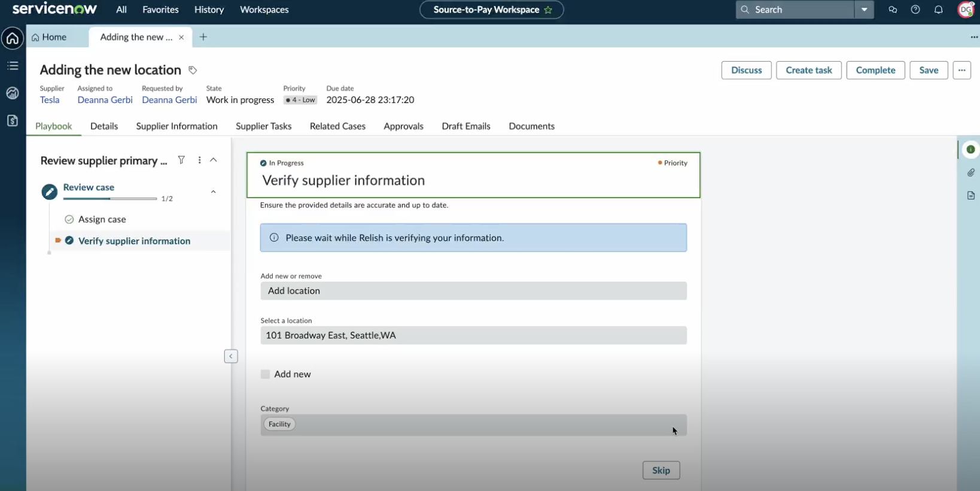Select the Playbook tab
This screenshot has width=980, height=491.
pyautogui.click(x=53, y=126)
